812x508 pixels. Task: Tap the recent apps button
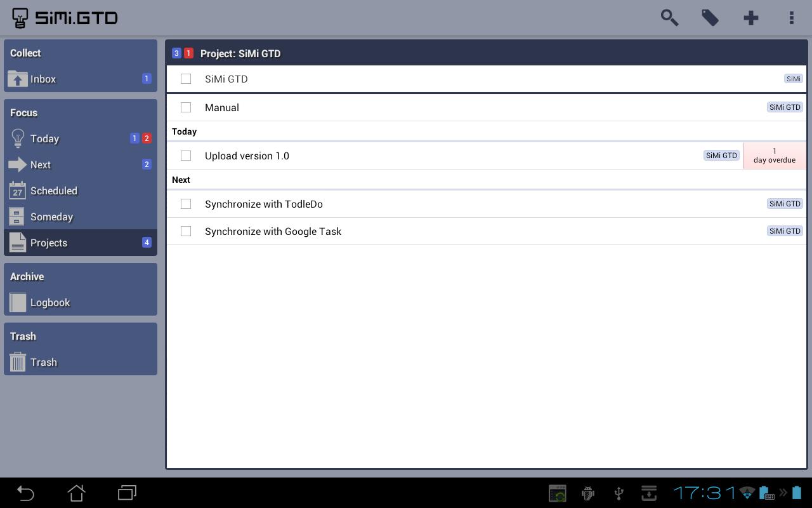click(x=127, y=493)
